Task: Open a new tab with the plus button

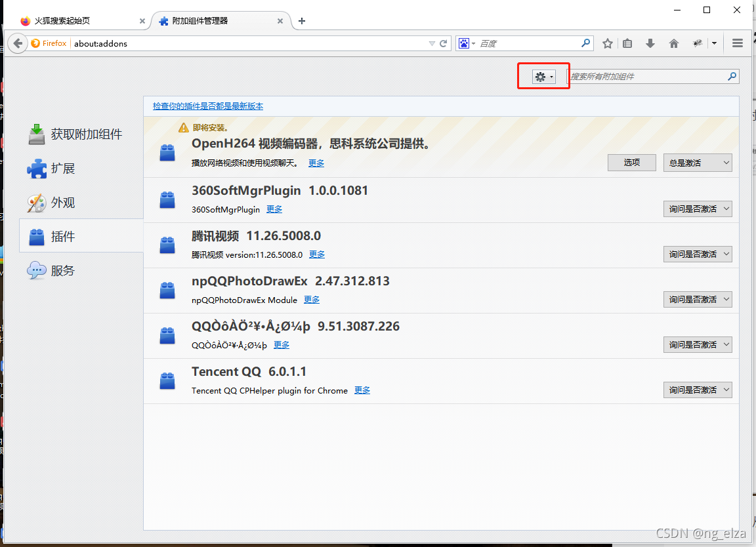Action: click(x=302, y=21)
